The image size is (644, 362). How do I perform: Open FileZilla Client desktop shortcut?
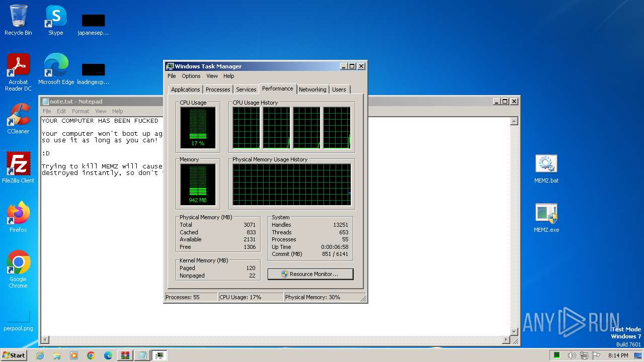point(18,167)
